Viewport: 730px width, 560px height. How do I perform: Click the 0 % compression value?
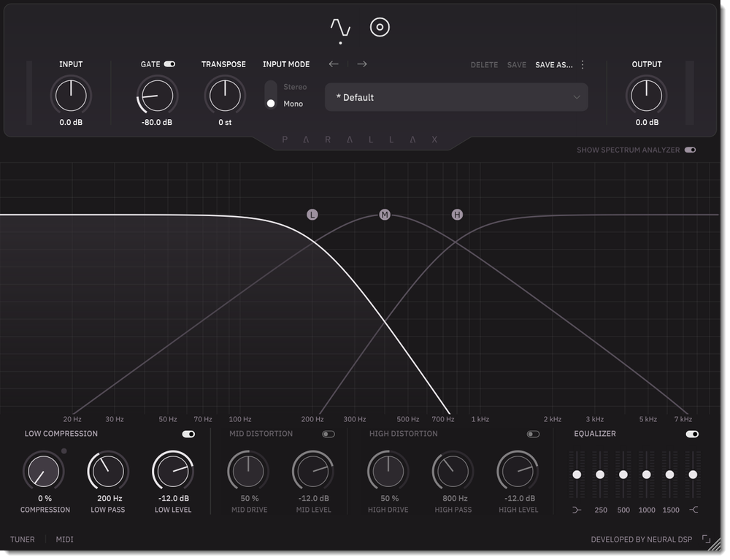(45, 498)
